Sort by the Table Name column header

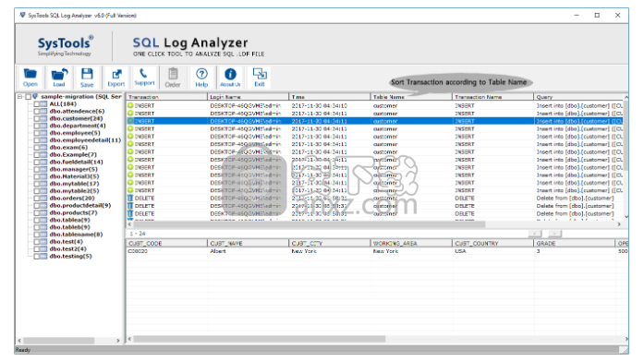[411, 97]
